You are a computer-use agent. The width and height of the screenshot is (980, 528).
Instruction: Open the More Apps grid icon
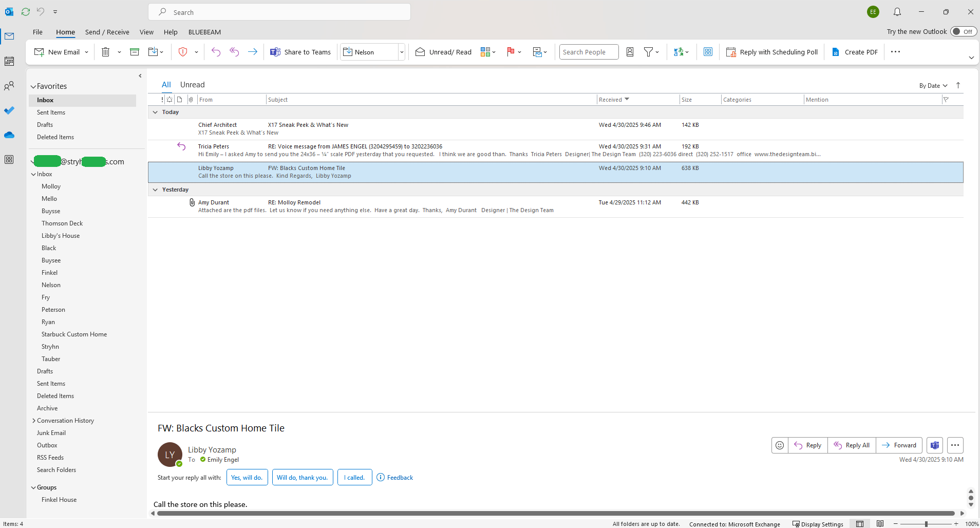click(x=9, y=160)
